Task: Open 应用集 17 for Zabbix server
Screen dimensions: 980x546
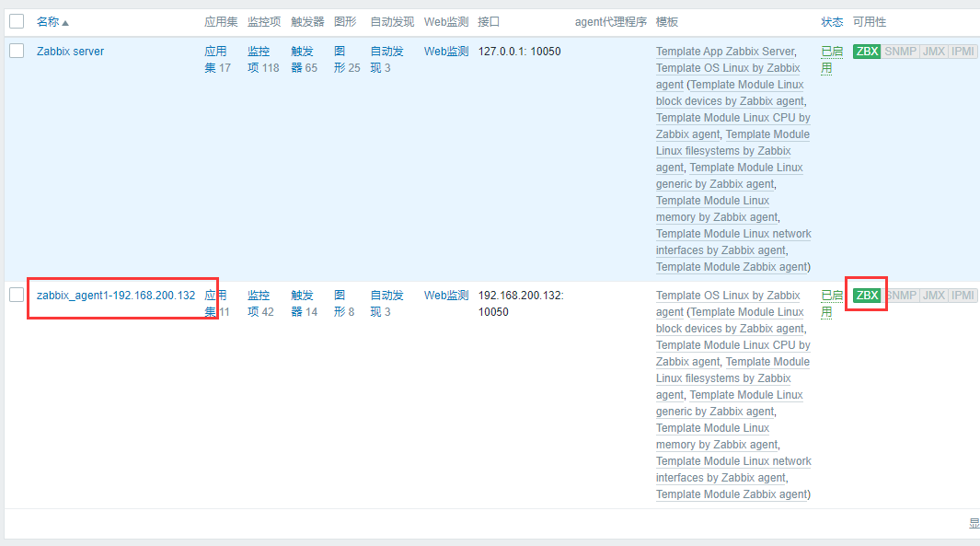Action: (217, 60)
